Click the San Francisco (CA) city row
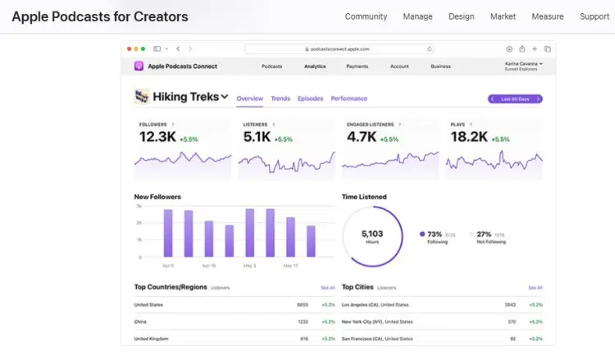The image size is (615, 364). click(x=442, y=339)
